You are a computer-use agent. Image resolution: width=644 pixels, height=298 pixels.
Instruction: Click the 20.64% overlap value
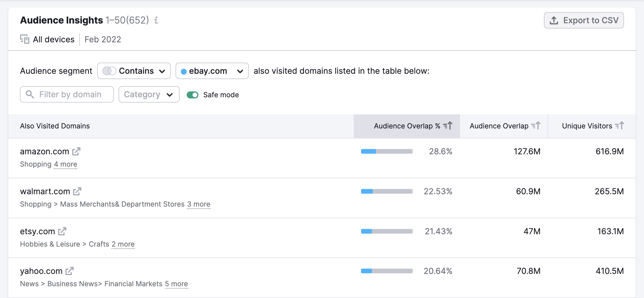coord(438,271)
